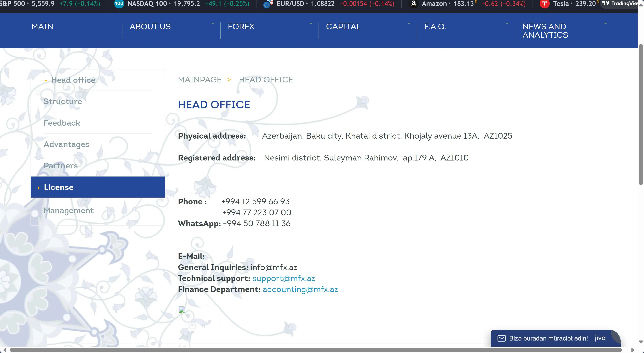Select Head office in the sidebar
This screenshot has width=644, height=353.
pos(73,80)
